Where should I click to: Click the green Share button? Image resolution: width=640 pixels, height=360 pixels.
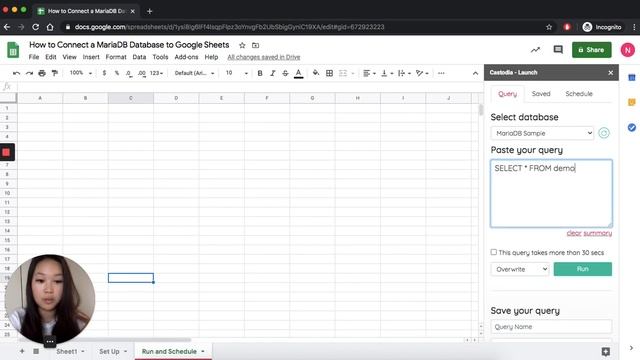[591, 50]
